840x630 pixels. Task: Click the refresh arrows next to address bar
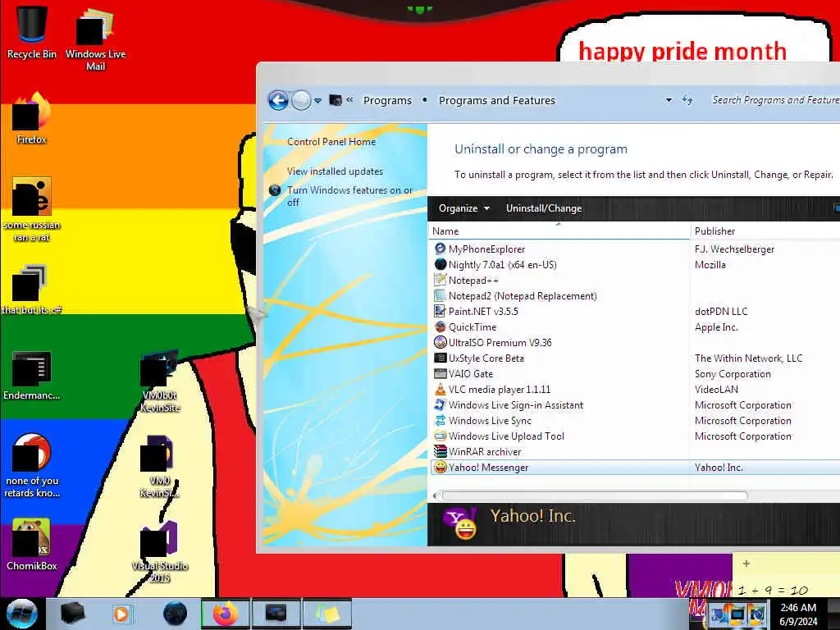pyautogui.click(x=687, y=100)
